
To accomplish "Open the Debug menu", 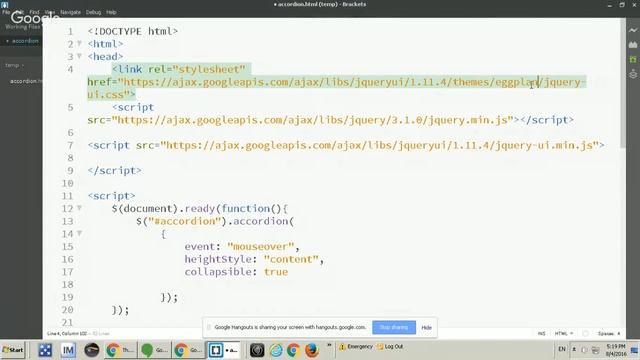I will (93, 12).
